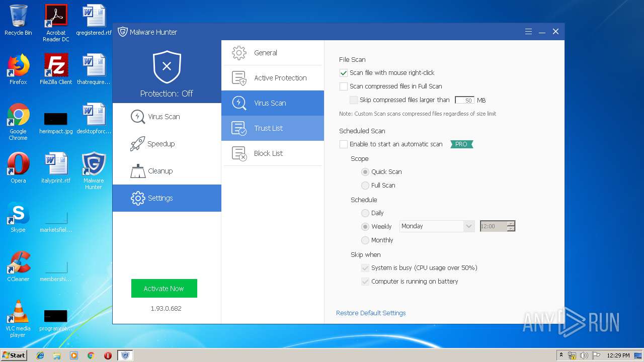Click the Trust List checkmark icon
Screen dimensions: 644x362
click(x=239, y=128)
